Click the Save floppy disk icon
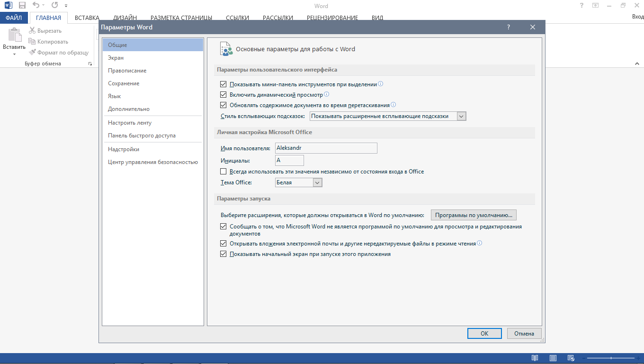Viewport: 644px width, 364px height. [x=22, y=6]
